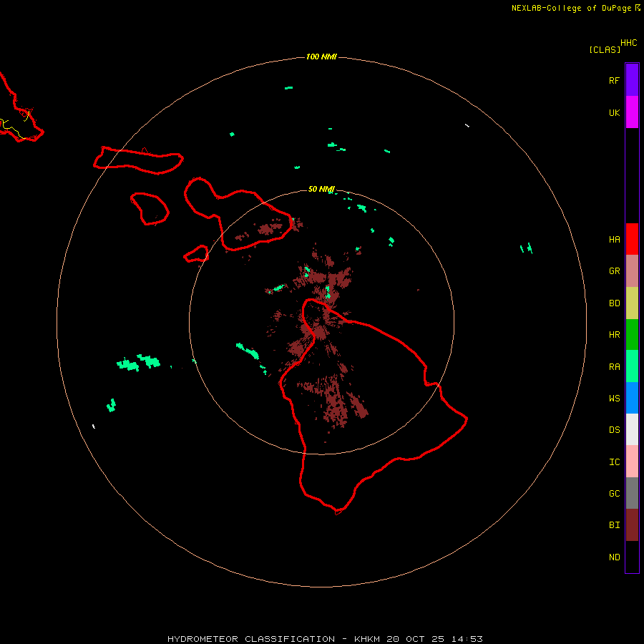Click the GC legend label

point(614,494)
